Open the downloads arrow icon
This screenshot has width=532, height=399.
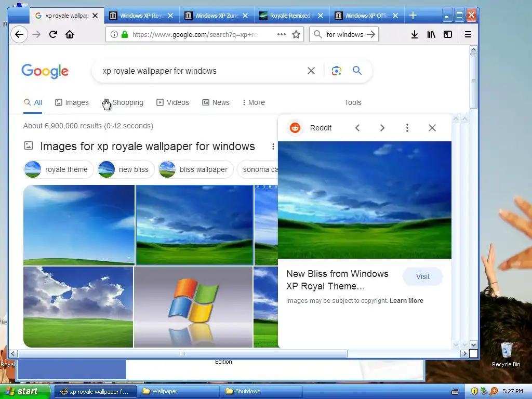(414, 34)
